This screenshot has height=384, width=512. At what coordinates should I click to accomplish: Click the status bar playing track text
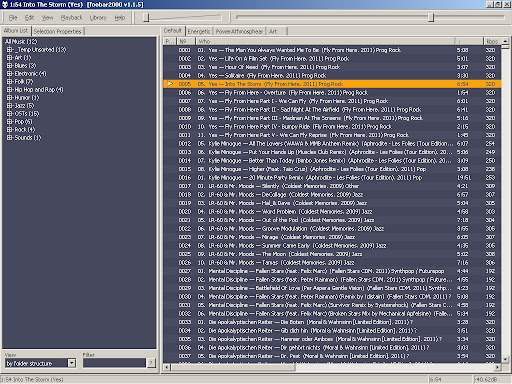pos(32,379)
